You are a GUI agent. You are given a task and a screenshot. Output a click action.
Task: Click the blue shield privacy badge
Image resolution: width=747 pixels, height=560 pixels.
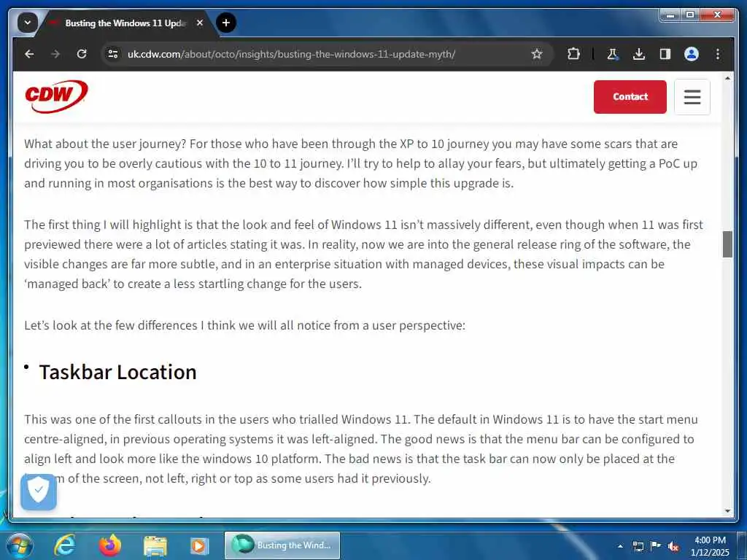39,491
